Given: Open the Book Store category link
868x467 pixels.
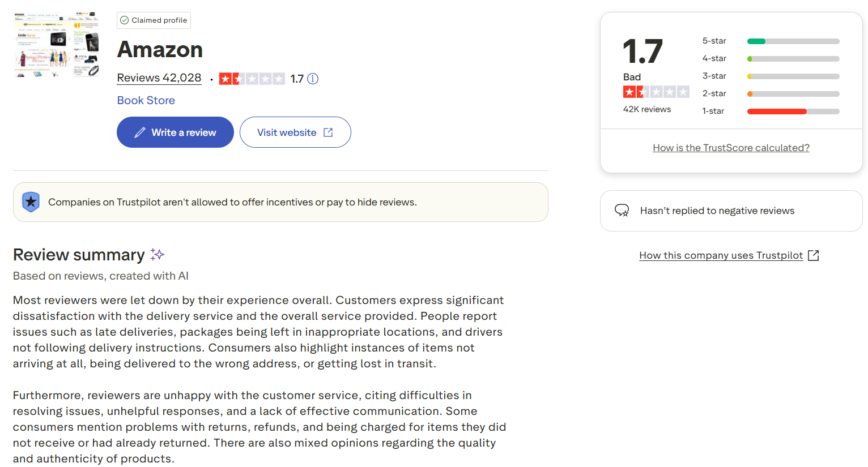Looking at the screenshot, I should [146, 100].
